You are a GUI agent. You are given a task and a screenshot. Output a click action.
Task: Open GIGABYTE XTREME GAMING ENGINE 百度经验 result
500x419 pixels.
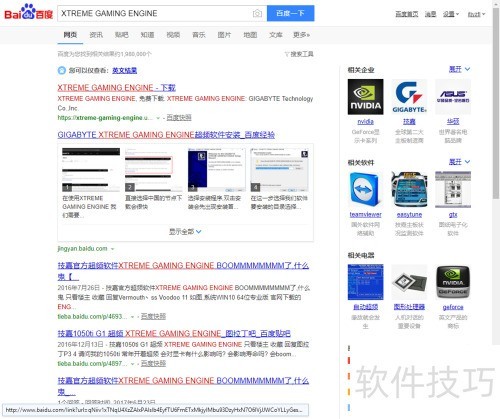coord(166,135)
